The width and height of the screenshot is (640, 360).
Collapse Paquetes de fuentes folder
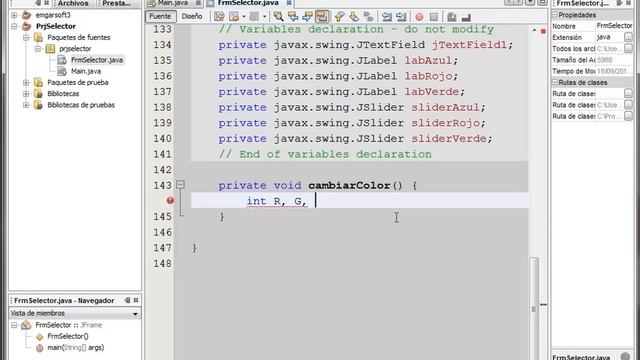point(26,38)
